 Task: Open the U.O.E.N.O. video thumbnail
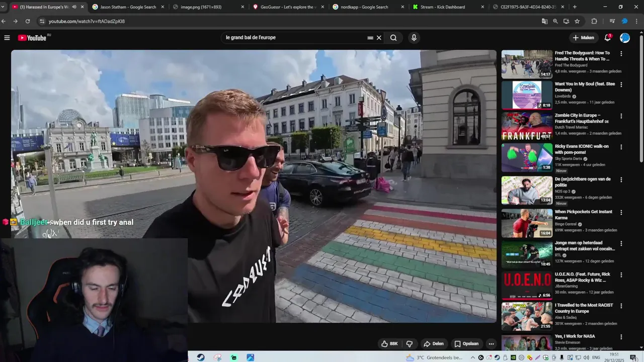527,285
